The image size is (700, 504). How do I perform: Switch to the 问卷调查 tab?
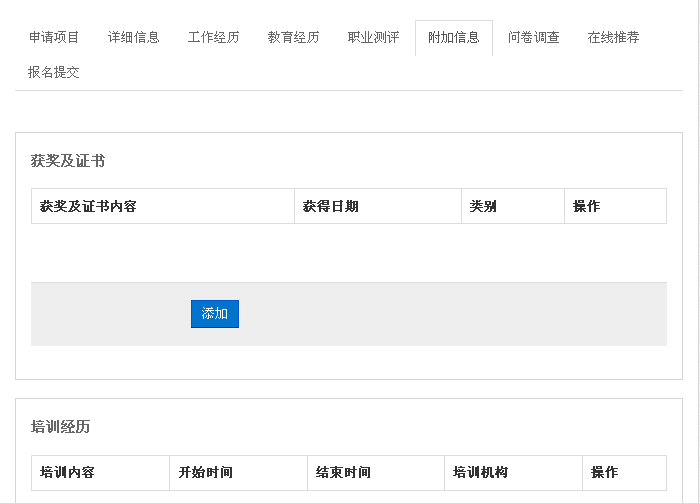click(x=534, y=37)
